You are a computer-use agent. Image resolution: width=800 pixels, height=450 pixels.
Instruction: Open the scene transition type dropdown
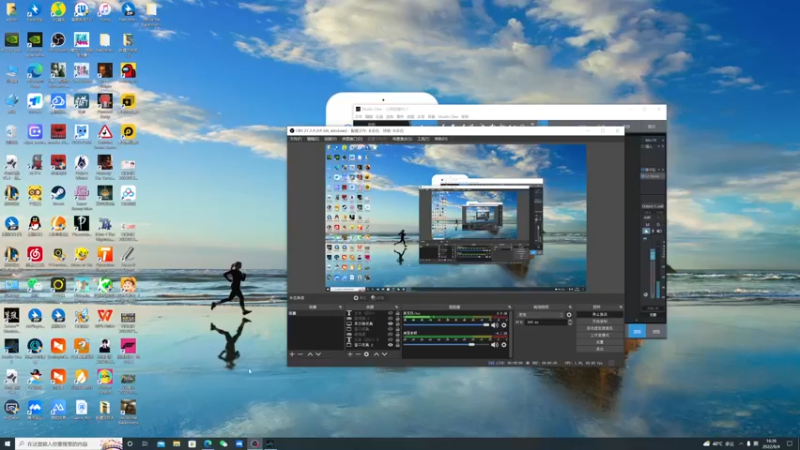pyautogui.click(x=540, y=315)
